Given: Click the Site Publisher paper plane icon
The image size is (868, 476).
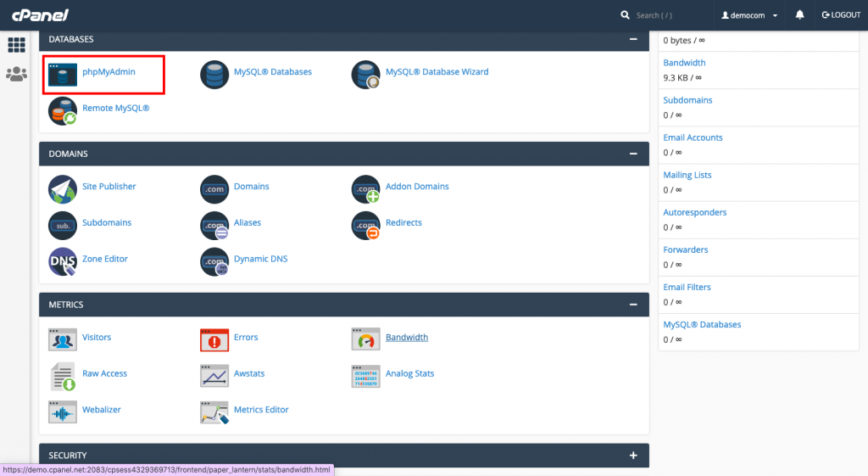Looking at the screenshot, I should click(x=63, y=189).
